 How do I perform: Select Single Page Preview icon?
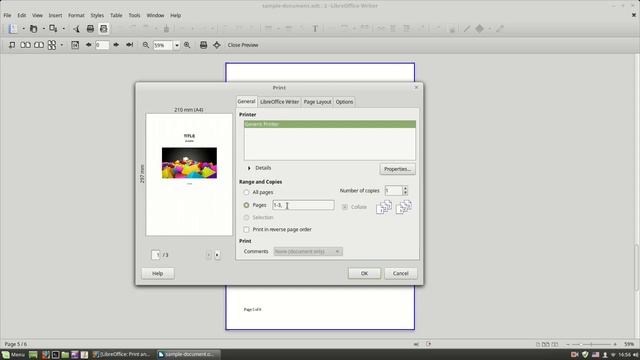[12, 45]
